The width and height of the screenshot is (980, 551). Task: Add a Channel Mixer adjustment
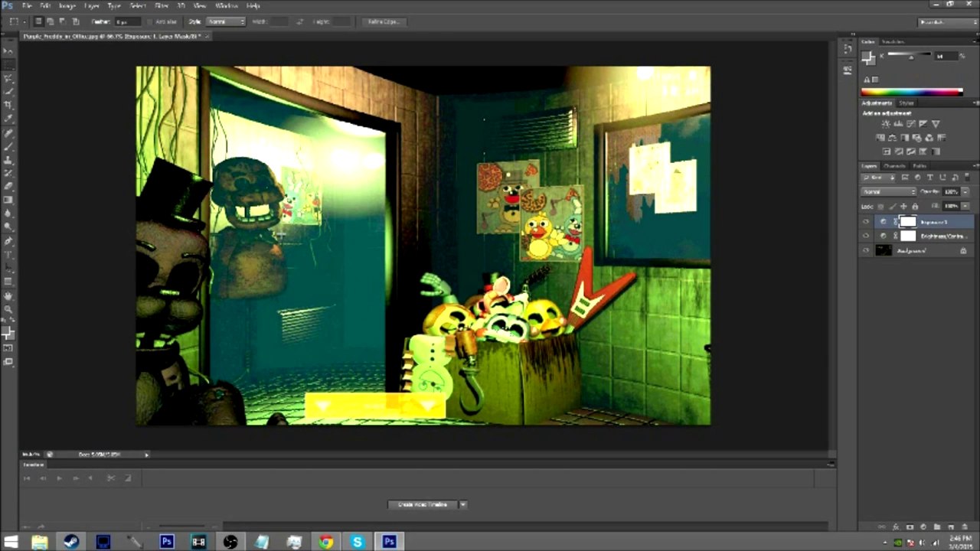click(929, 138)
